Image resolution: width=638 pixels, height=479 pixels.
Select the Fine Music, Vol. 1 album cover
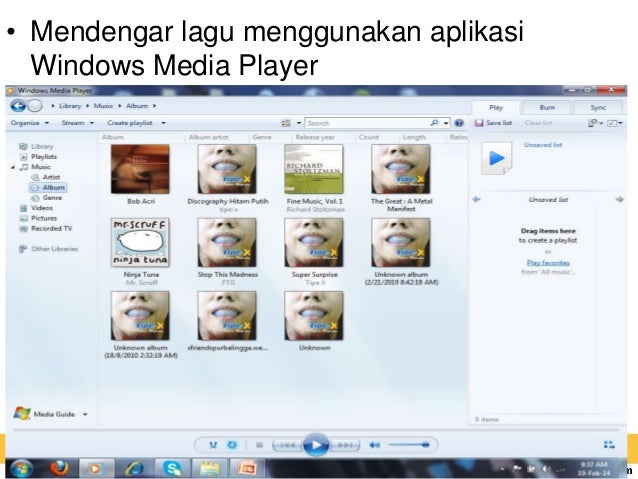click(314, 169)
